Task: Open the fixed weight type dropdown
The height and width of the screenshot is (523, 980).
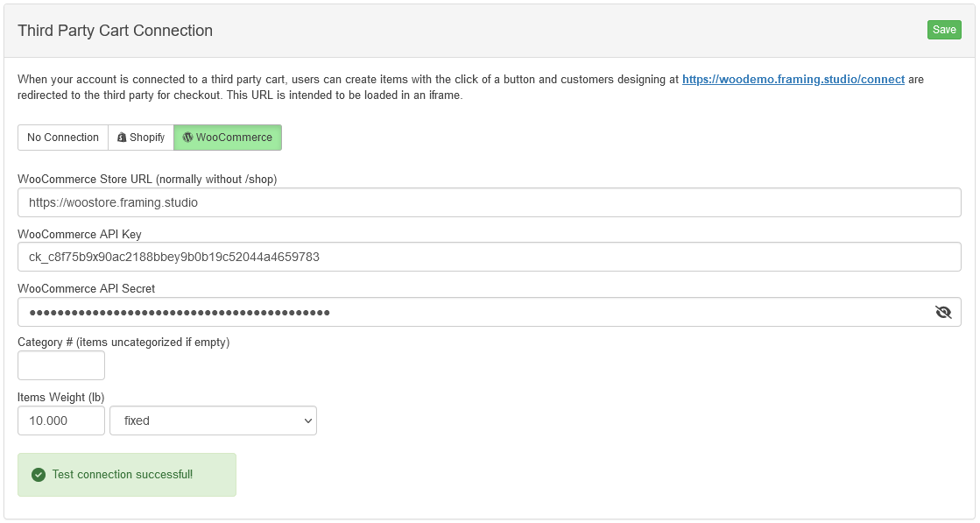Action: (x=213, y=421)
